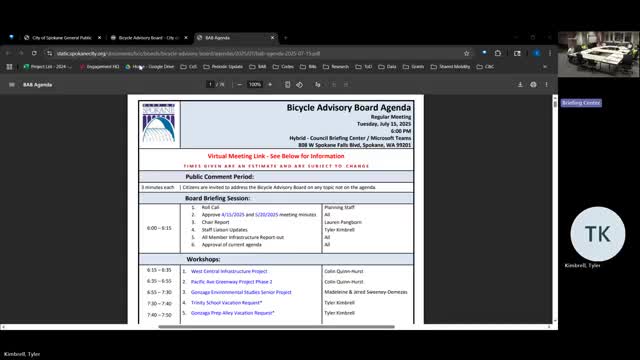640x360 pixels.
Task: Download the PDF file
Action: [520, 84]
